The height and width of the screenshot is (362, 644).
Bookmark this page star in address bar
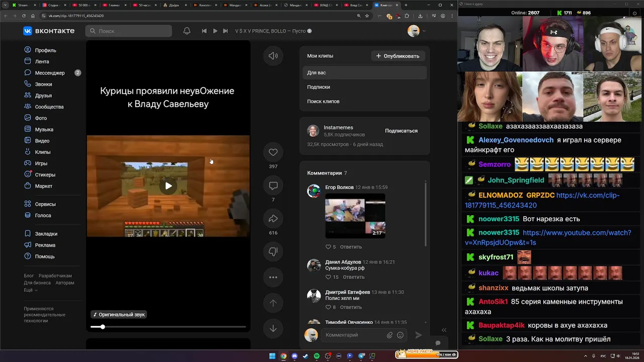tap(367, 16)
